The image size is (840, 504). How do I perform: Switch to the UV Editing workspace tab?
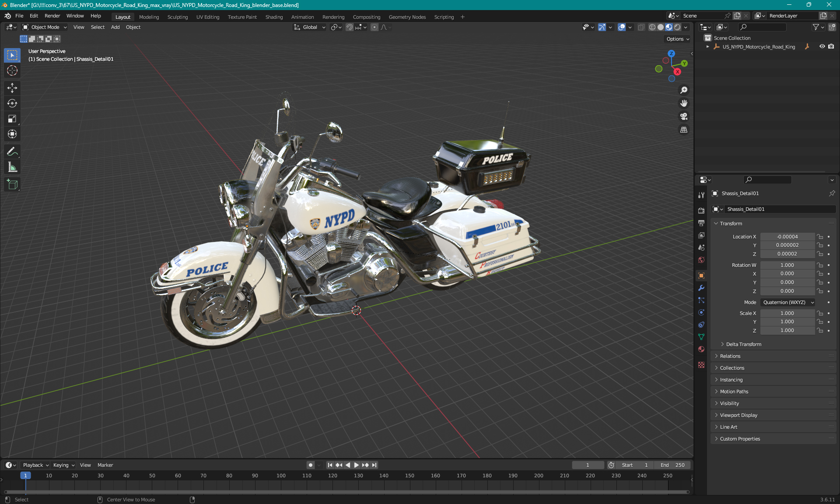point(208,17)
